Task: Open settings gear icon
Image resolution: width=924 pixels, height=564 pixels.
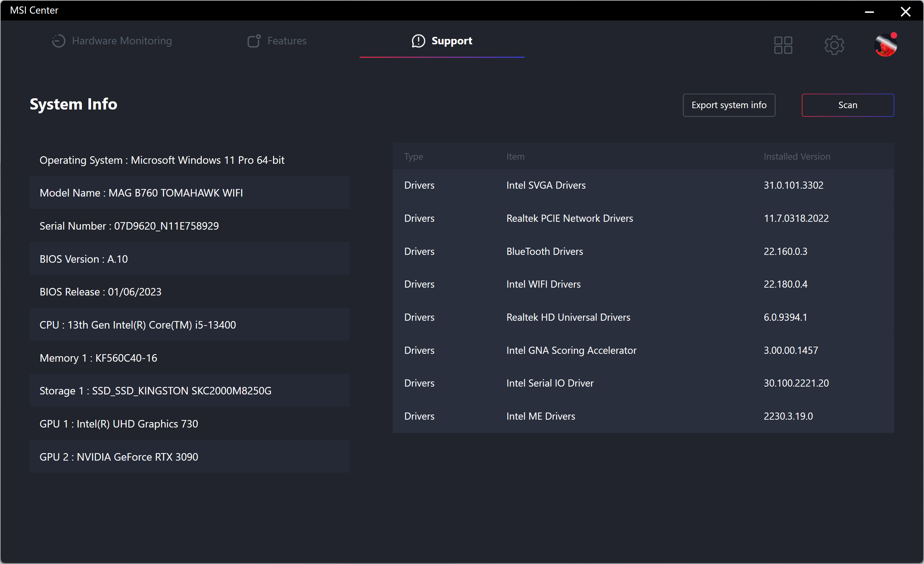Action: (x=834, y=45)
